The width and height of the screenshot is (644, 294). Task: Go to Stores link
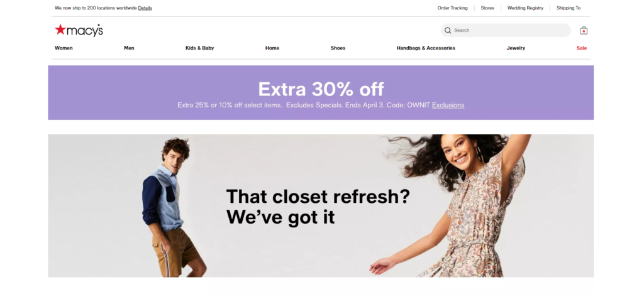click(x=487, y=8)
